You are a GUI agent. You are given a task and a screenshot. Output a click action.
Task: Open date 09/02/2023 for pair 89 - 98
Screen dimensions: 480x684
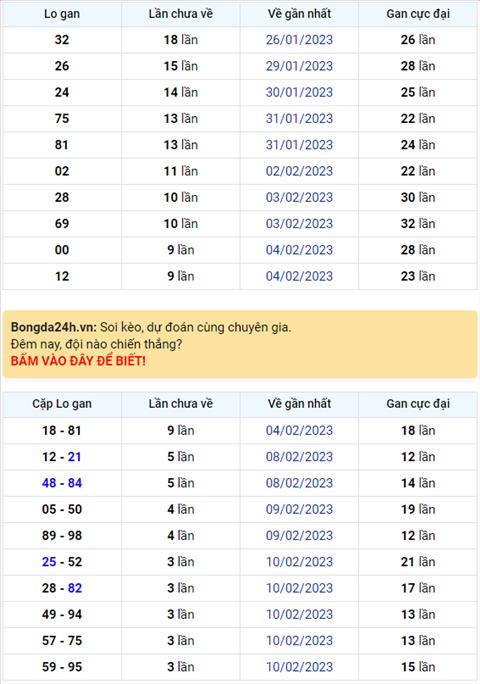coord(299,536)
